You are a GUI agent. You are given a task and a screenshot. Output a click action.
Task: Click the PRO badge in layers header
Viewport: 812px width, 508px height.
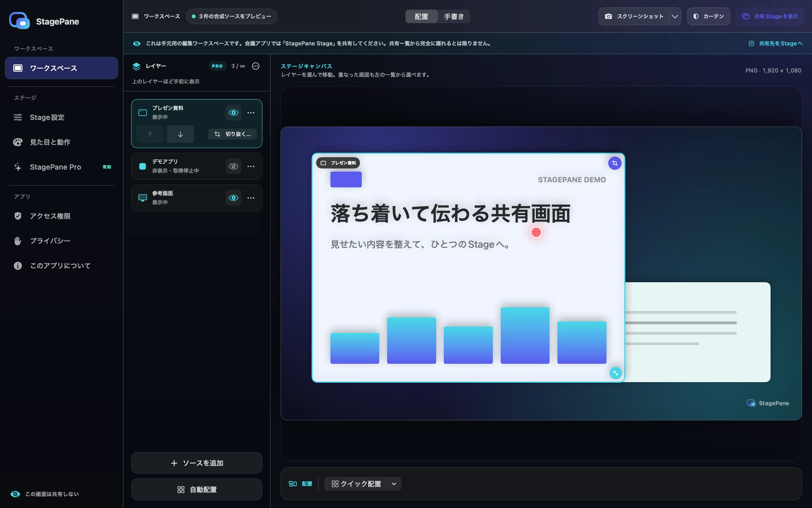pyautogui.click(x=217, y=66)
